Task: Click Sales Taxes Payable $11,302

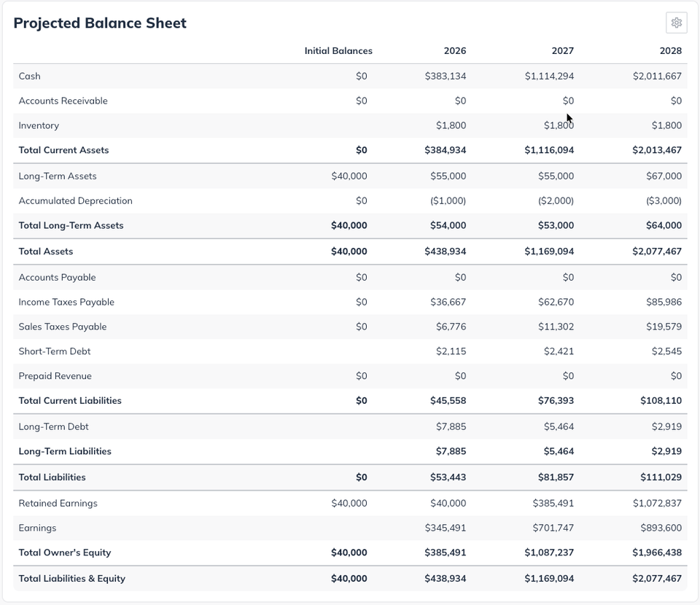Action: click(556, 327)
